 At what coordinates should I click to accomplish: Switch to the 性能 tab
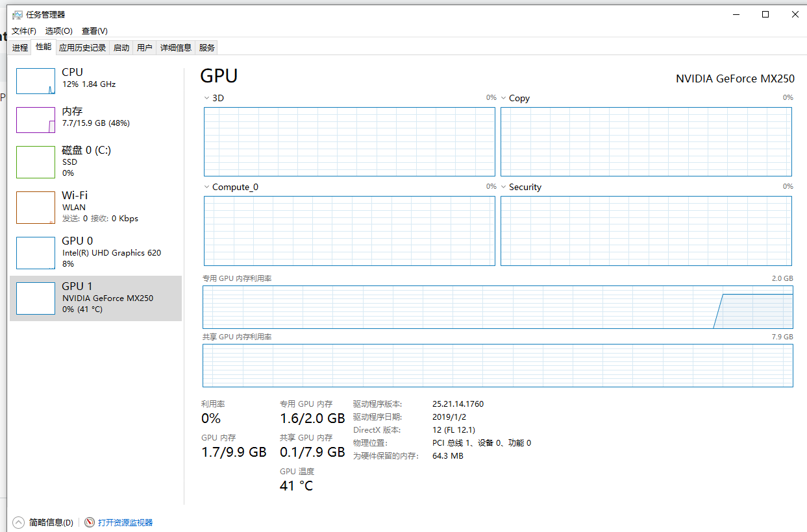click(43, 47)
